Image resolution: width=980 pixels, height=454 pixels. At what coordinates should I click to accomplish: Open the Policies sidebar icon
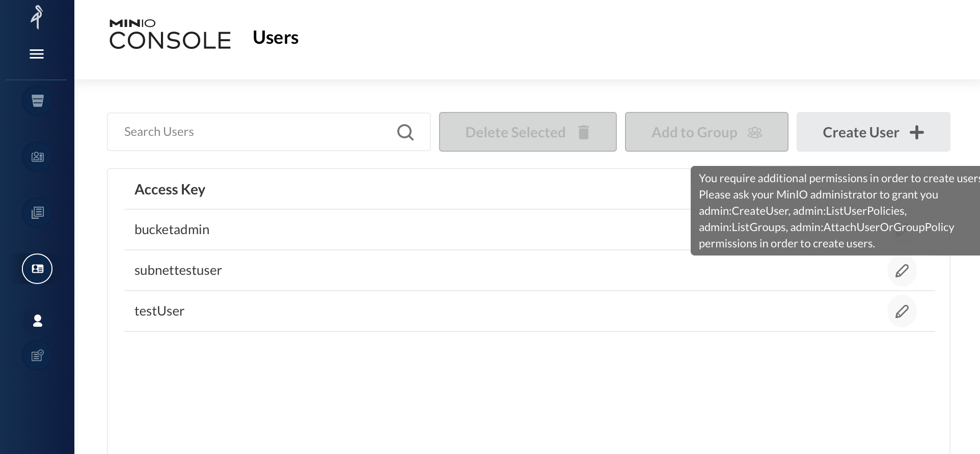[x=37, y=213]
